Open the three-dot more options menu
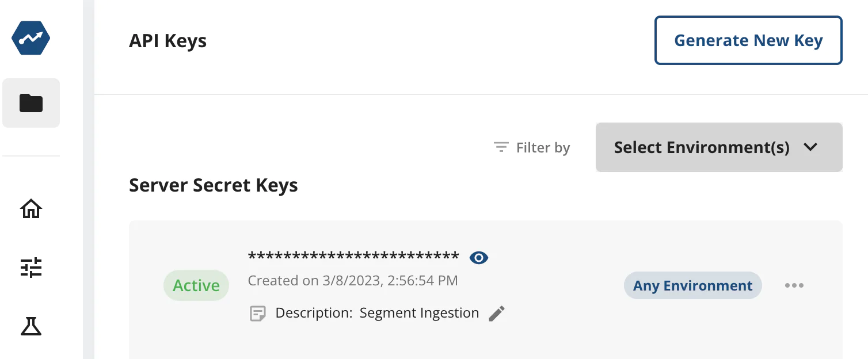The width and height of the screenshot is (868, 359). click(794, 285)
